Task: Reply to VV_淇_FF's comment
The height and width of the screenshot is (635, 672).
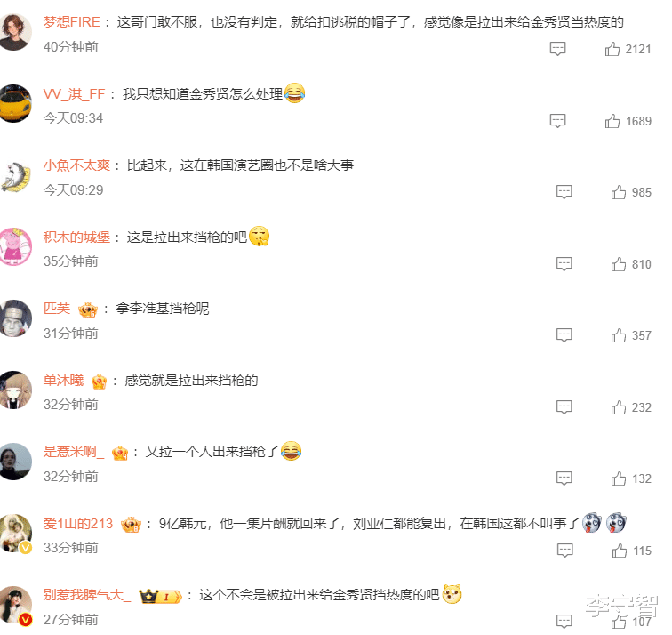Action: [x=557, y=121]
